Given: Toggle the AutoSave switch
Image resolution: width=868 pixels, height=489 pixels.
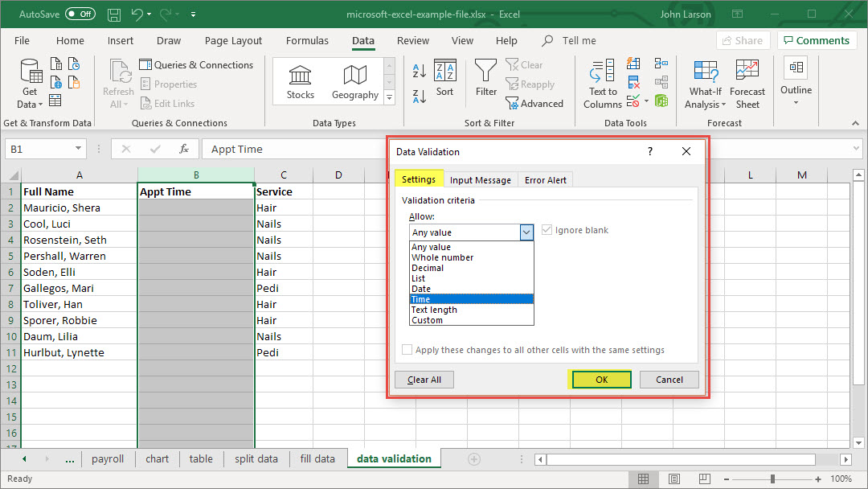Looking at the screenshot, I should 80,14.
